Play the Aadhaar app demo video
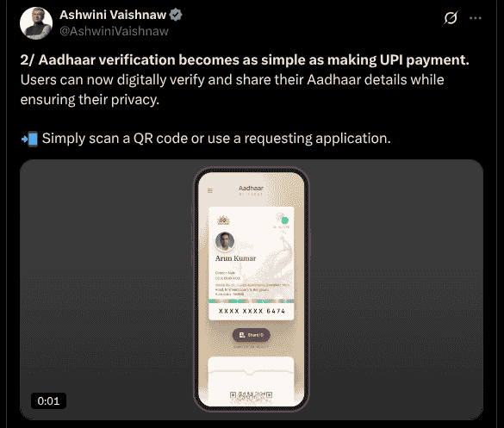504x428 pixels. coord(252,289)
